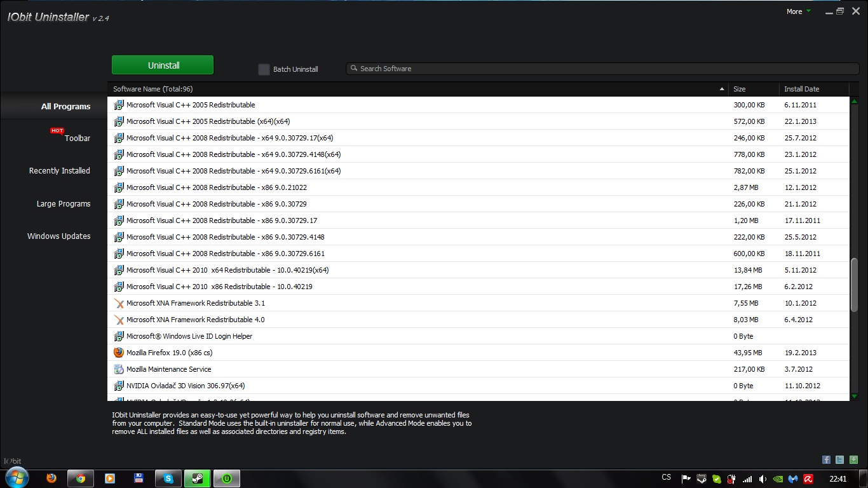Screen dimensions: 868x488
Task: Click the XNA Framework Redistributable 3.1 icon
Action: 119,303
